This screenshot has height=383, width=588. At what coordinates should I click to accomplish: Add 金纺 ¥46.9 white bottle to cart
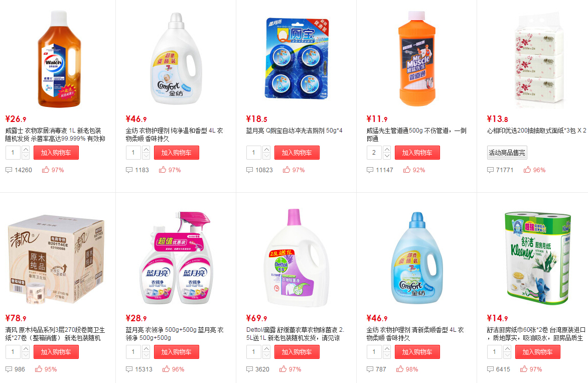[176, 153]
